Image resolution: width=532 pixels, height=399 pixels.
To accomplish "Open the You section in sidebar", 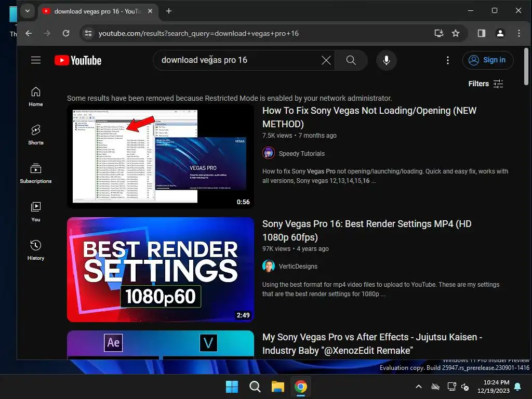I will (x=36, y=212).
